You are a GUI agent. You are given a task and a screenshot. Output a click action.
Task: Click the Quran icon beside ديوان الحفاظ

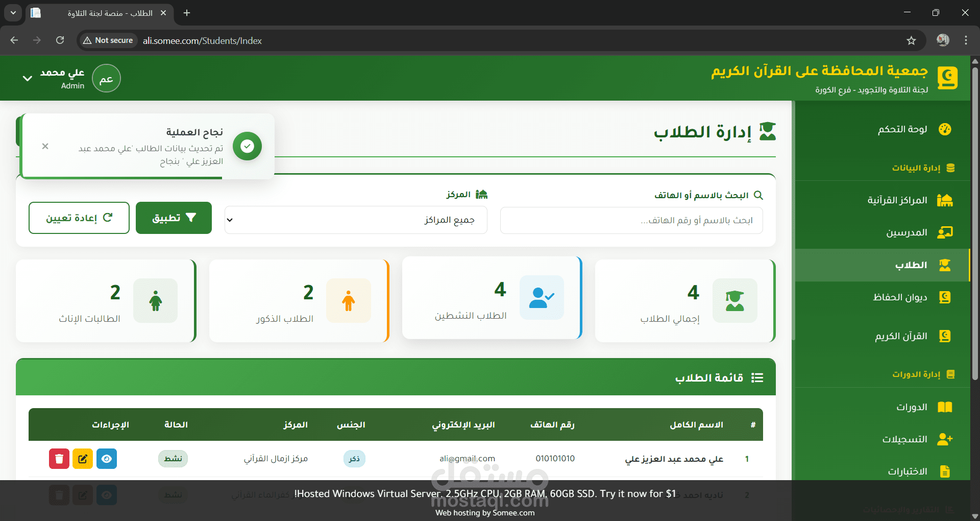[x=945, y=297]
